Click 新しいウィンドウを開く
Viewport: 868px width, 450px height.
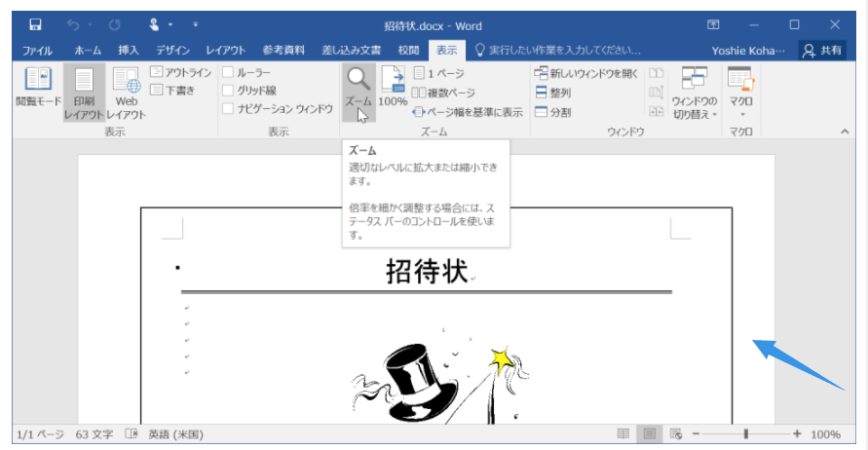tap(586, 73)
